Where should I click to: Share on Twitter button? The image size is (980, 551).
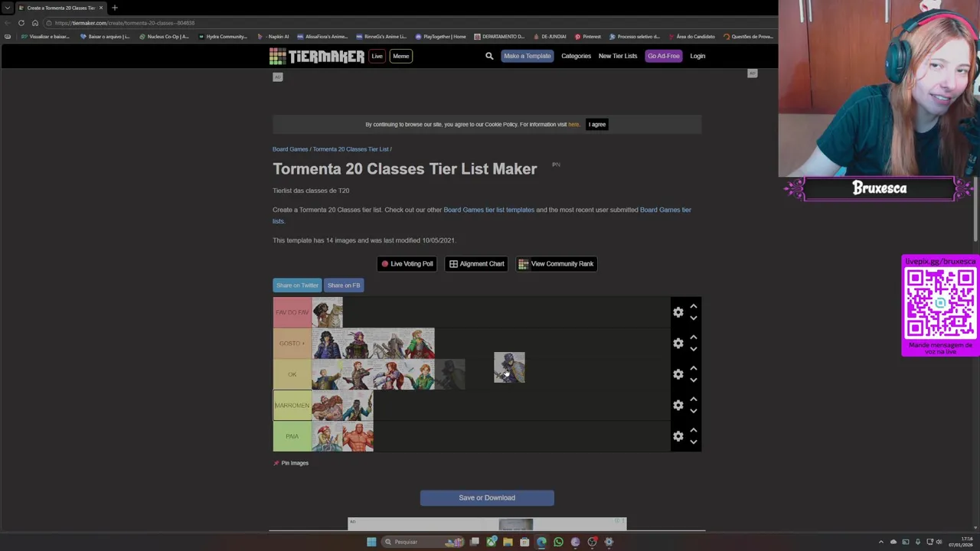pos(297,285)
